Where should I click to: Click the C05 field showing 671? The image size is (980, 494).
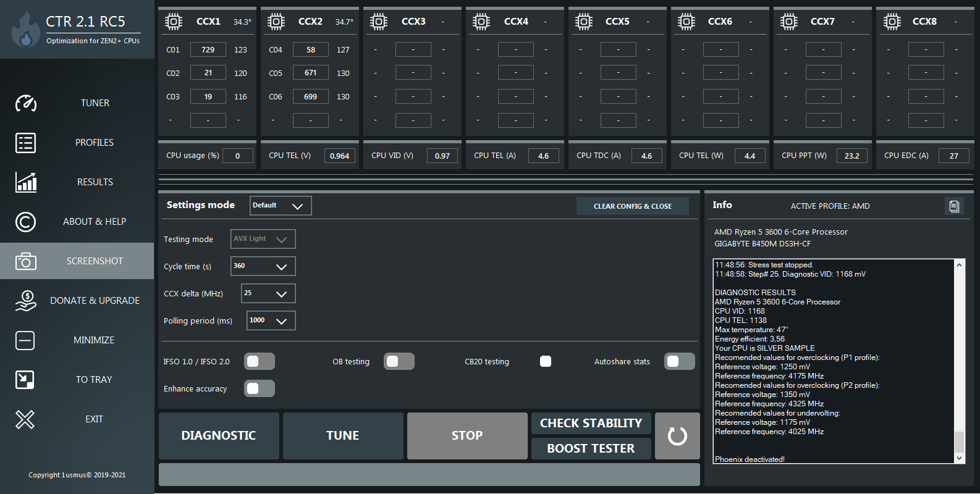point(311,73)
